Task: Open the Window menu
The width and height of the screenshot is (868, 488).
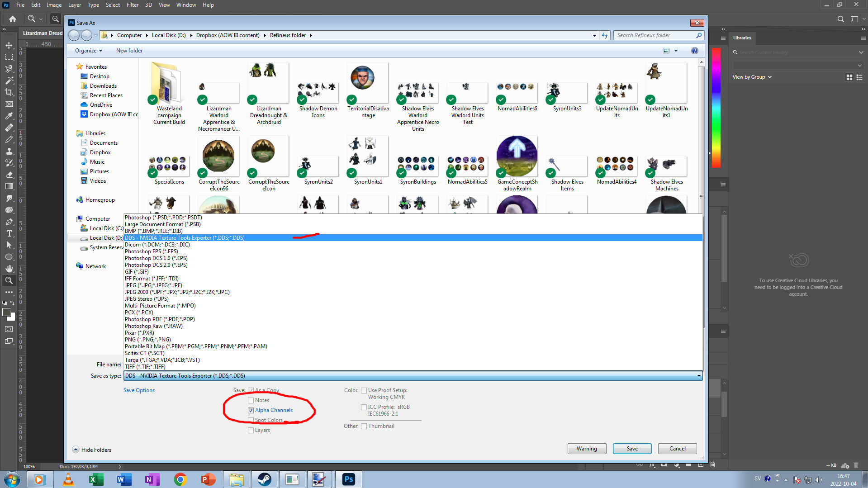Action: click(x=186, y=5)
